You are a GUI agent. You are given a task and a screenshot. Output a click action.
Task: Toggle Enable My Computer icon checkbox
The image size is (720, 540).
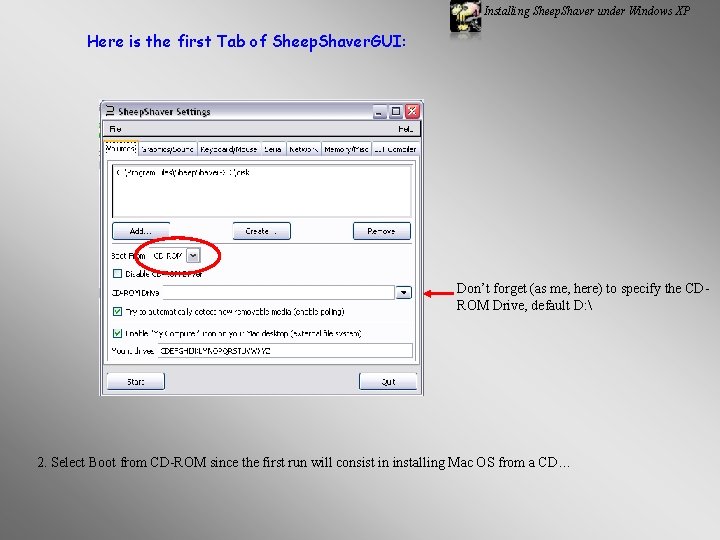(118, 333)
